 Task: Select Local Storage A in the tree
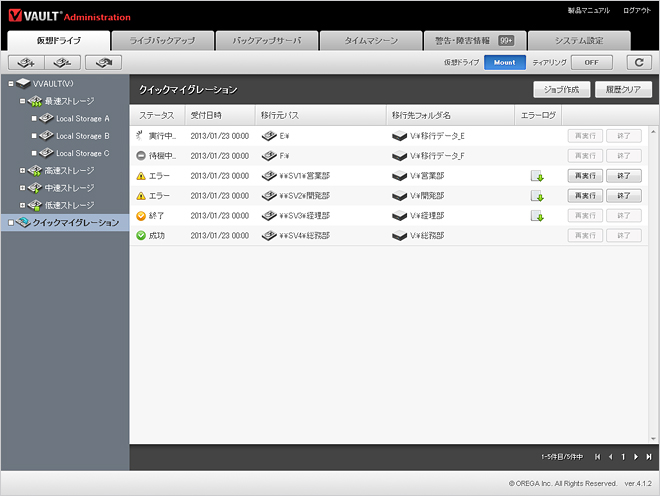tap(82, 119)
